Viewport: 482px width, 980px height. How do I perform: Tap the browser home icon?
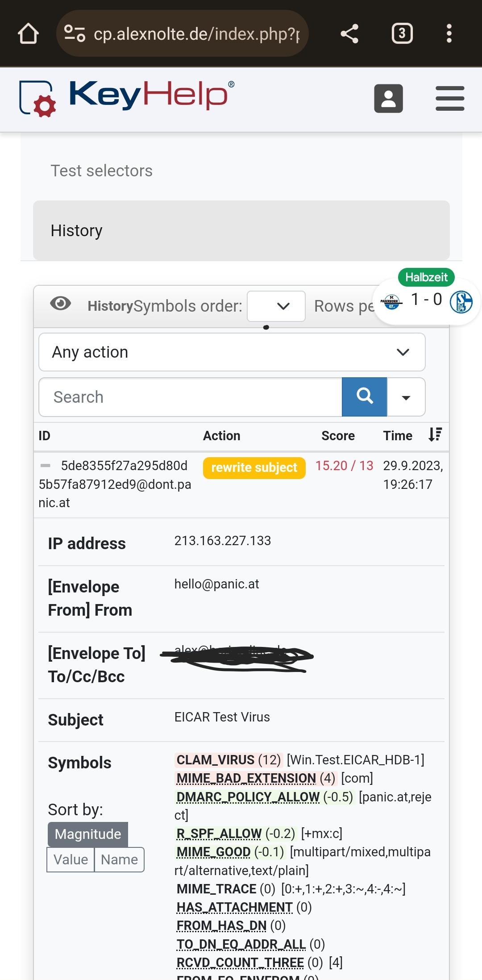point(28,33)
